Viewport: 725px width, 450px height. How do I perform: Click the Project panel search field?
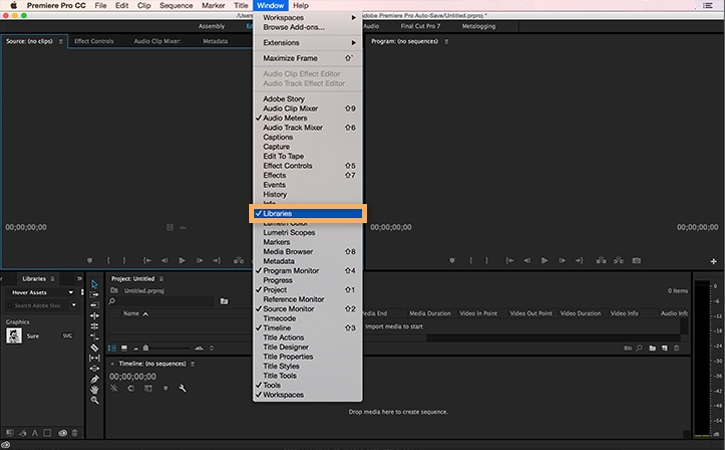point(162,301)
